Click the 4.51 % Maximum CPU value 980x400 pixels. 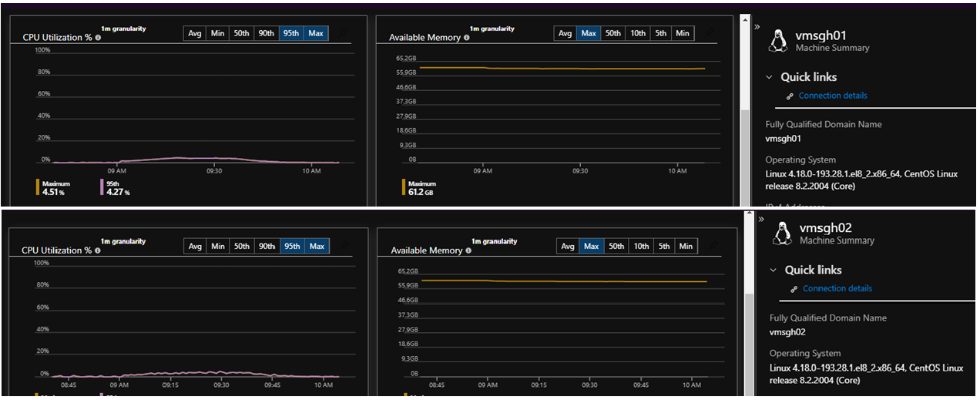click(52, 192)
